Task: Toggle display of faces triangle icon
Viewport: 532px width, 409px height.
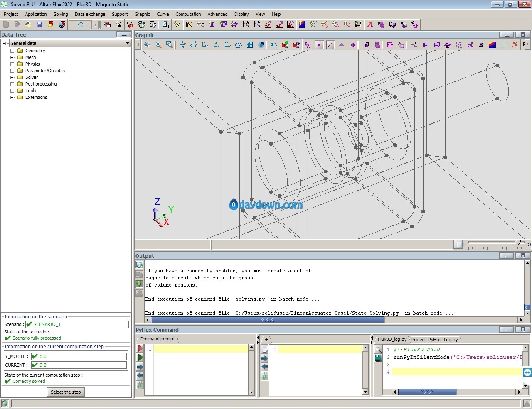Action: pos(342,44)
